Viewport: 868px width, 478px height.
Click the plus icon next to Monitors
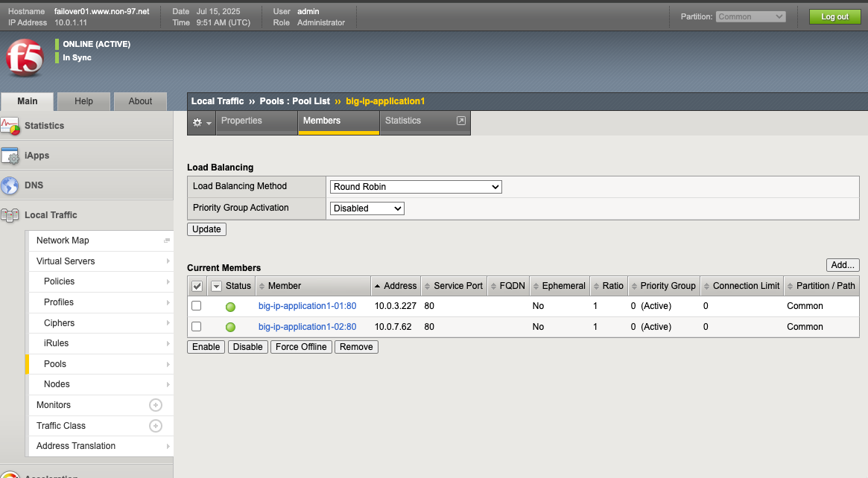156,405
